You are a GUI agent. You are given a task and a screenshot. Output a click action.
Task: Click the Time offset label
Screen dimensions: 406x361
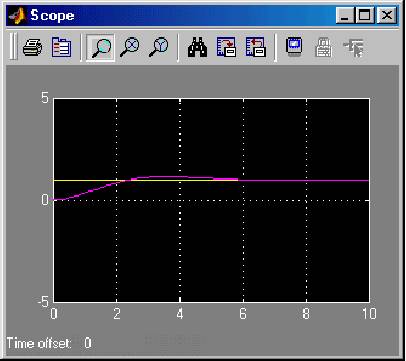[39, 343]
